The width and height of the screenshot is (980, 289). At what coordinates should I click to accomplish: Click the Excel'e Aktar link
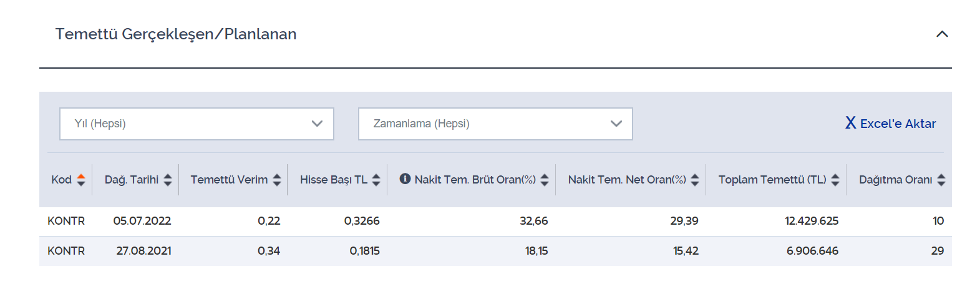pos(891,124)
